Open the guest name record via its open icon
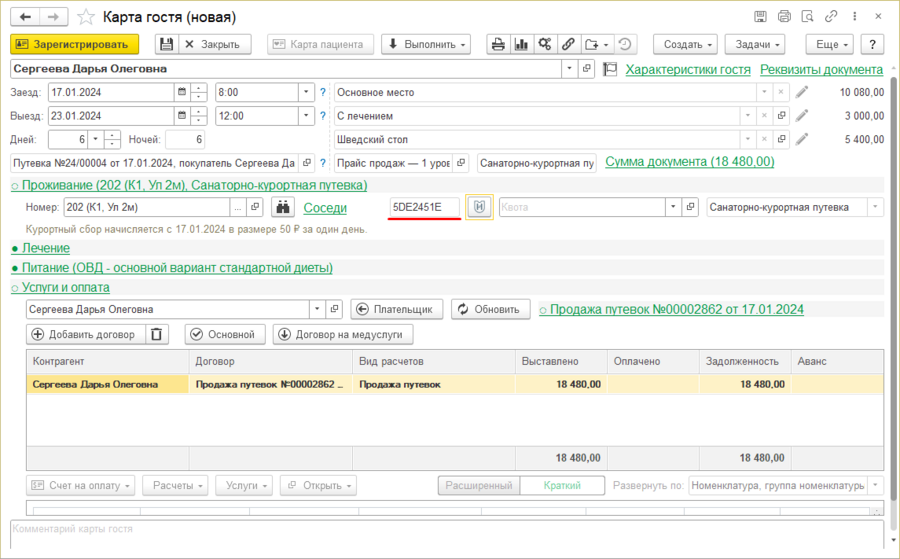 [x=586, y=68]
